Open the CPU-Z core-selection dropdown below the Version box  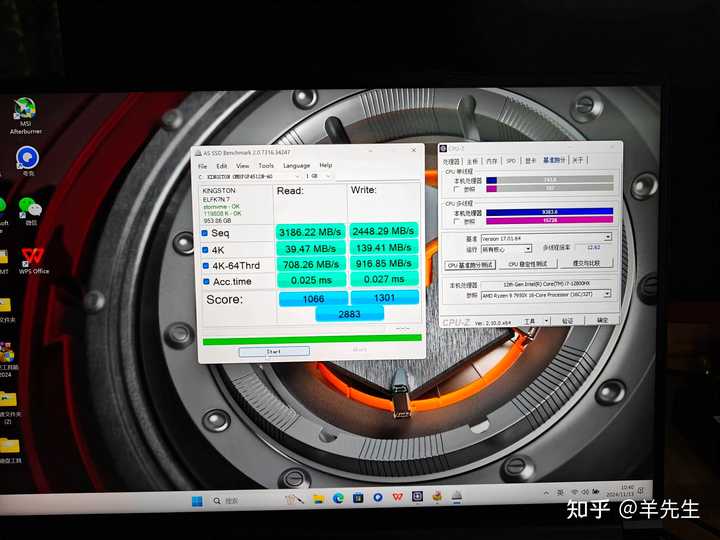pyautogui.click(x=506, y=249)
